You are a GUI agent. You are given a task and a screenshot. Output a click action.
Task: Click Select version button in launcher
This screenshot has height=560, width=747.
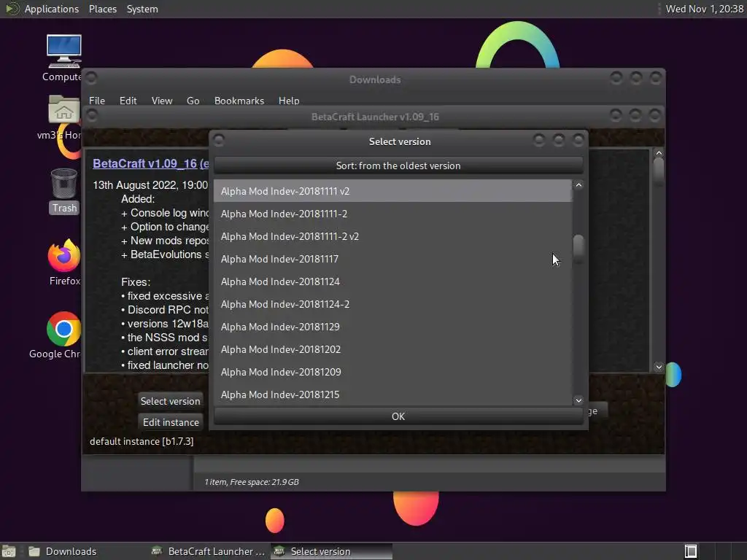coord(170,401)
